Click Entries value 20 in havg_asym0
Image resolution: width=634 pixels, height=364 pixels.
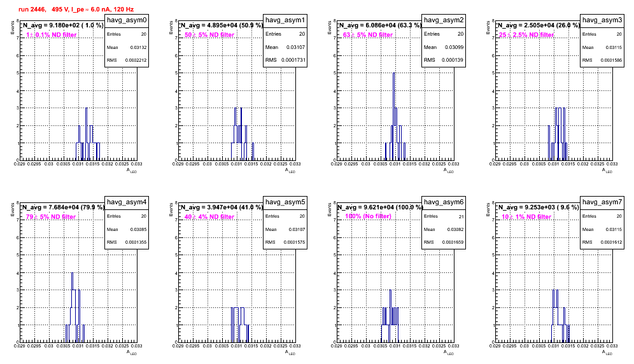click(144, 34)
